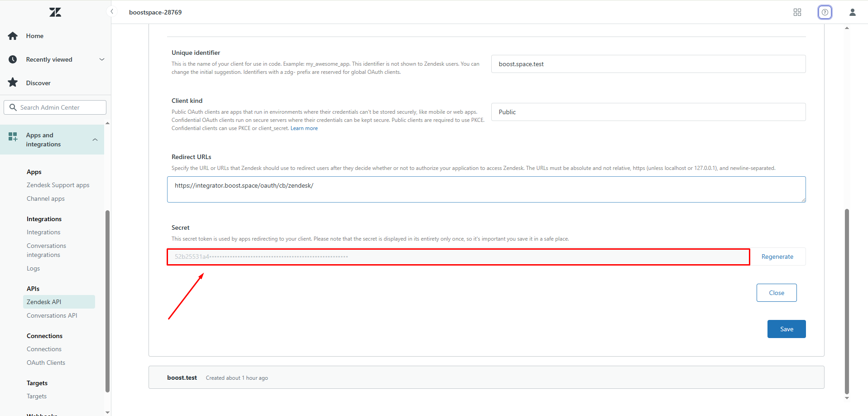The image size is (868, 416).
Task: Click the main page vertical scrollbar
Action: pyautogui.click(x=847, y=301)
